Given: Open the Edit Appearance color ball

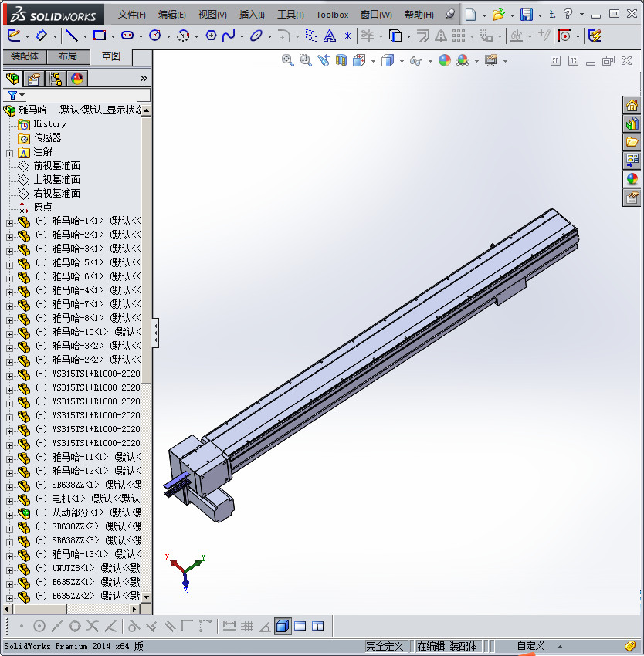Looking at the screenshot, I should [445, 61].
